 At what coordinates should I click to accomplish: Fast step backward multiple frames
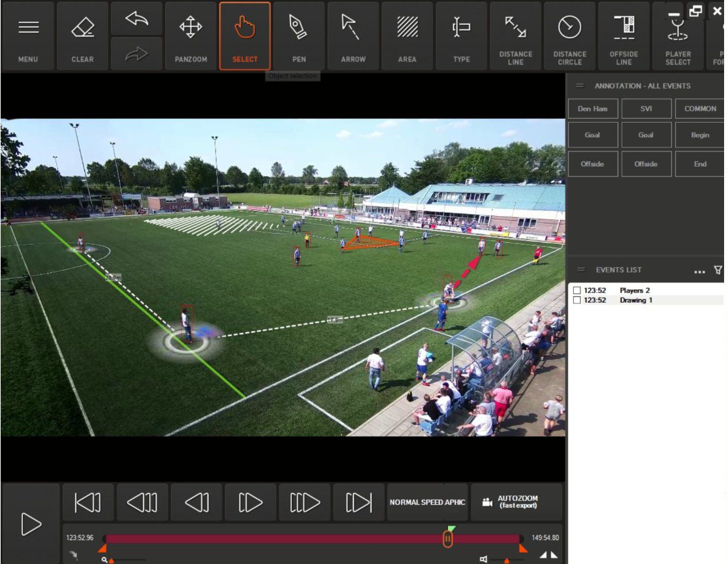[142, 502]
